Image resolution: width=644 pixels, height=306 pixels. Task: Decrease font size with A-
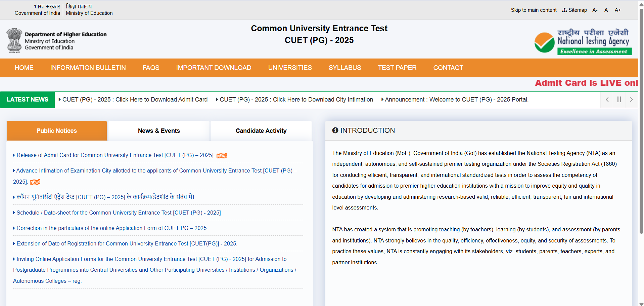(595, 10)
